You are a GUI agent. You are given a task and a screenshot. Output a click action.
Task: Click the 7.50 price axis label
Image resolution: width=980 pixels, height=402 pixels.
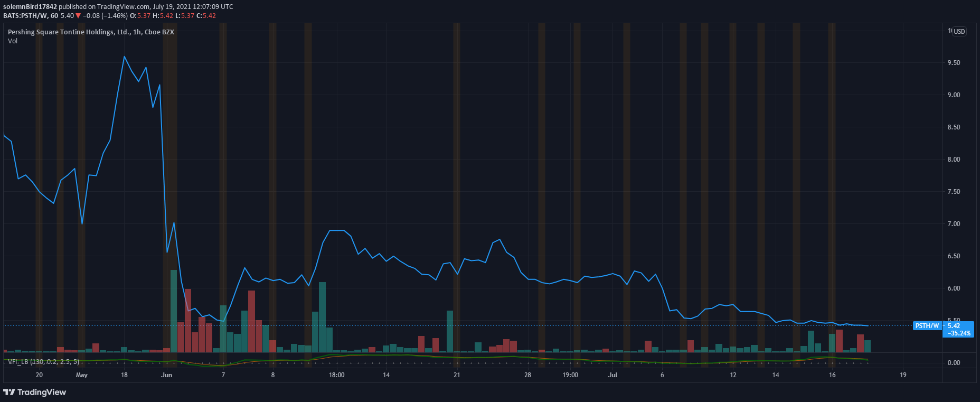pyautogui.click(x=954, y=192)
